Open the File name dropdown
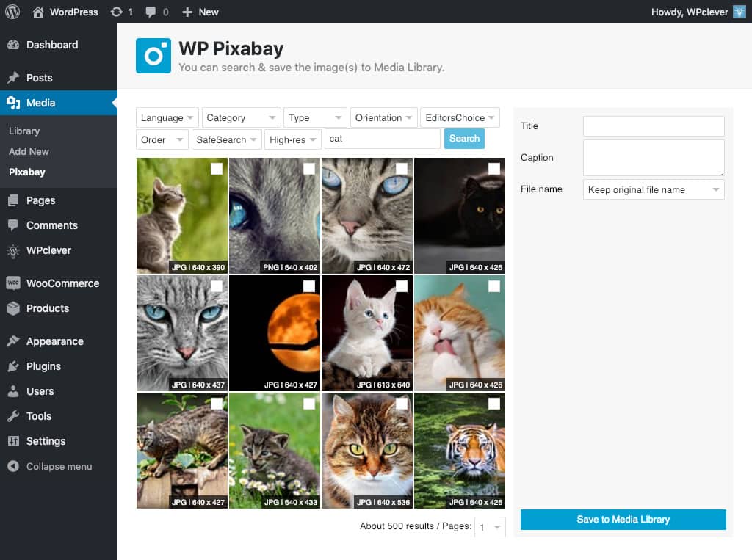Screen dimensions: 752x560 point(654,189)
